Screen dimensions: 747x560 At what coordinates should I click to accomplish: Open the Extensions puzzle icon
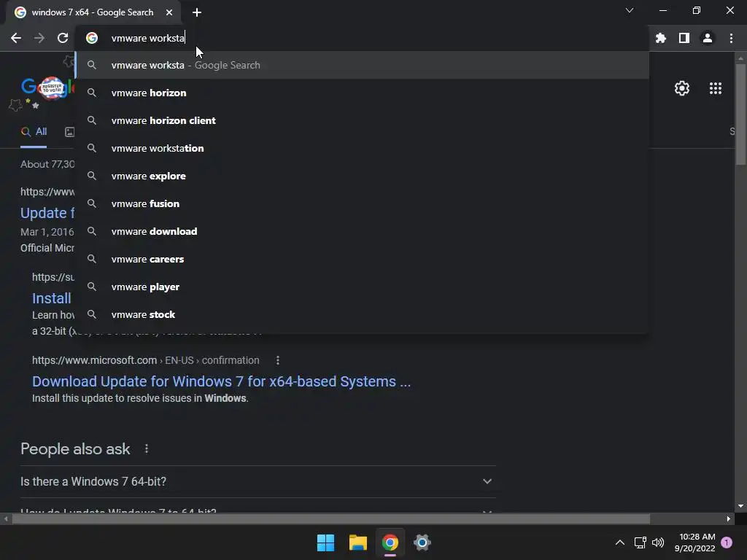click(661, 38)
